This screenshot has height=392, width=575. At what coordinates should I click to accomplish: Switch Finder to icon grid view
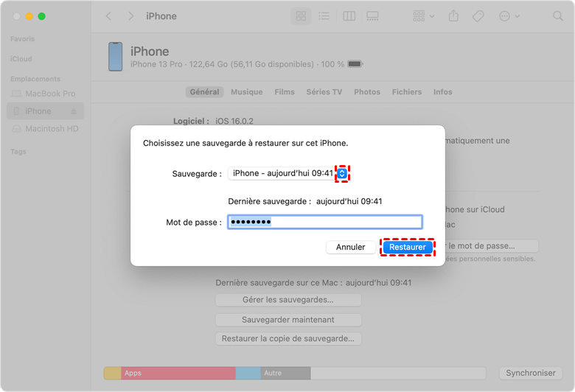(x=301, y=16)
